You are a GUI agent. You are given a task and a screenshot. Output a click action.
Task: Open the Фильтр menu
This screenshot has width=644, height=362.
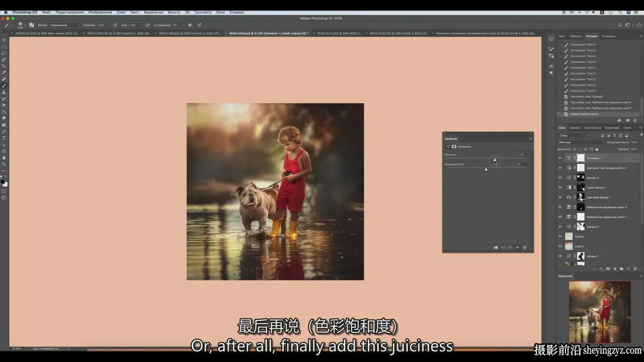pyautogui.click(x=174, y=12)
